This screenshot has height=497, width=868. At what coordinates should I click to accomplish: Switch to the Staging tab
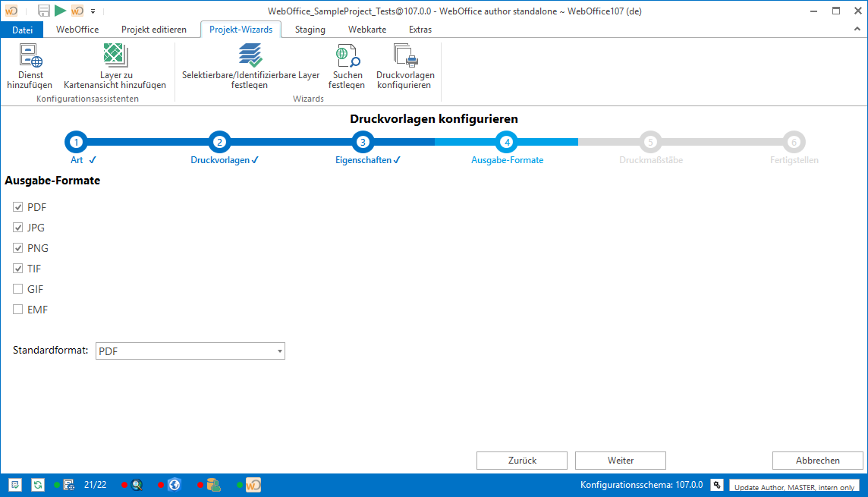(x=310, y=29)
